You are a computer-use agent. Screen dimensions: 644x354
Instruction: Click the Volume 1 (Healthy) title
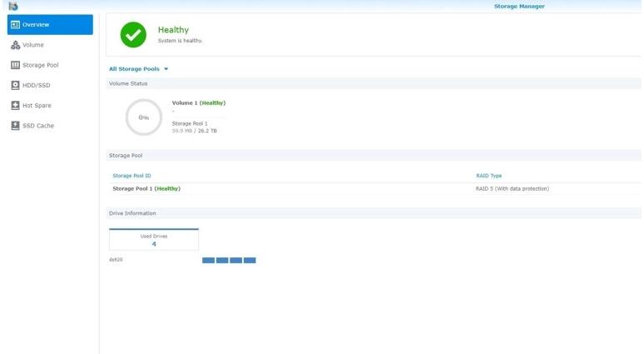tap(199, 102)
